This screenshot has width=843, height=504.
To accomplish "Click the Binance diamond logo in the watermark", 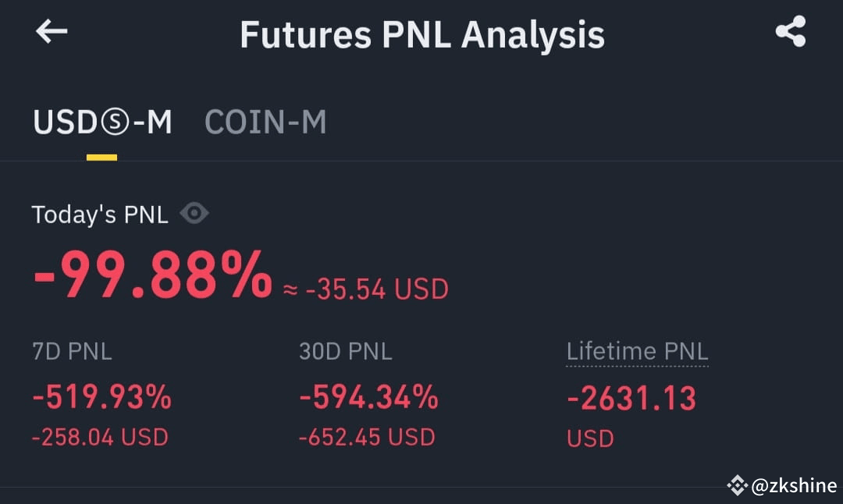I will pos(737,485).
